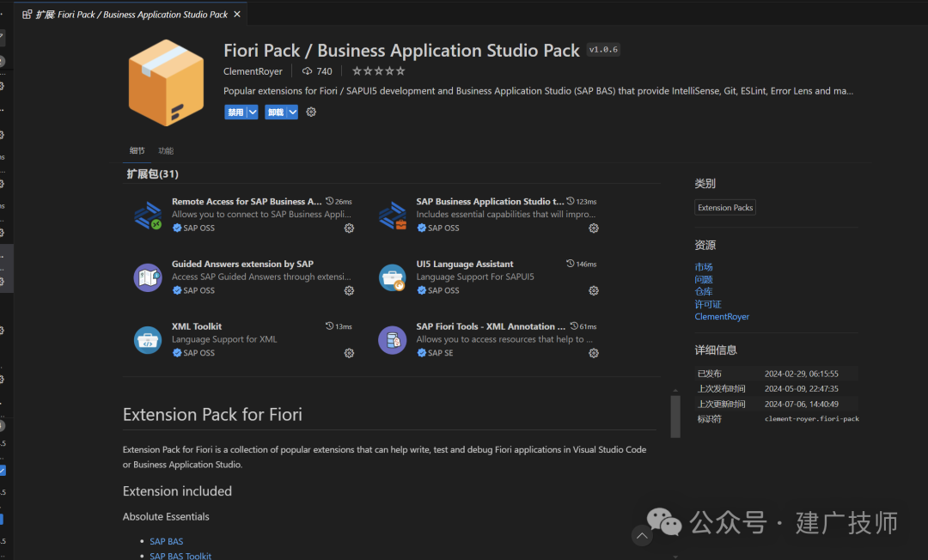This screenshot has width=928, height=560.
Task: Click the readme vertical scrollbar thumb
Action: tap(675, 417)
